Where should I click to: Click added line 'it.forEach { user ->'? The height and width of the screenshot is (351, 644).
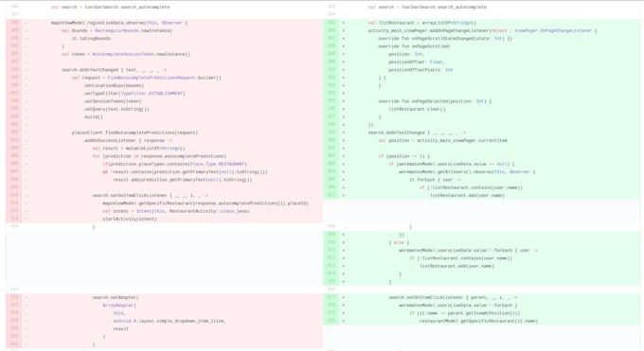point(435,180)
